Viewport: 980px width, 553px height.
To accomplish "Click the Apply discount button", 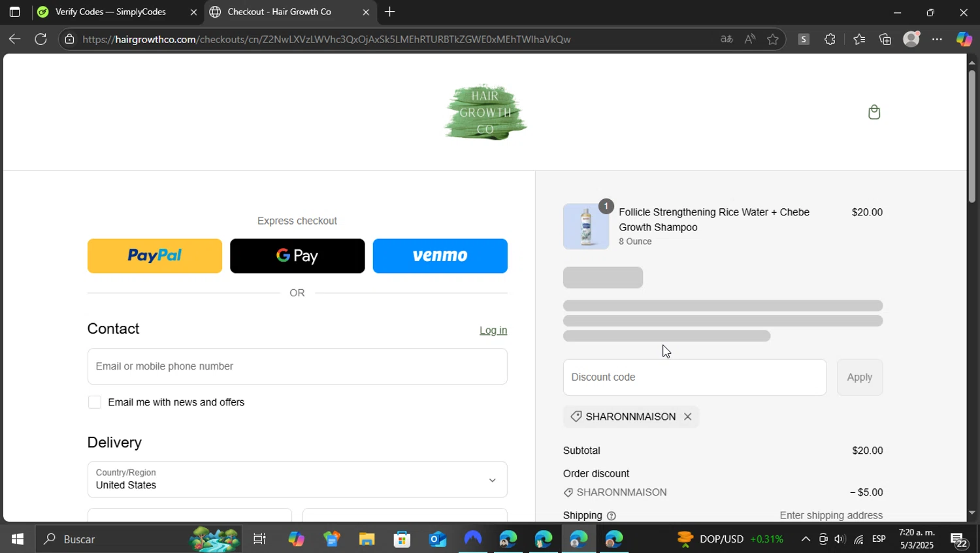I will [860, 377].
